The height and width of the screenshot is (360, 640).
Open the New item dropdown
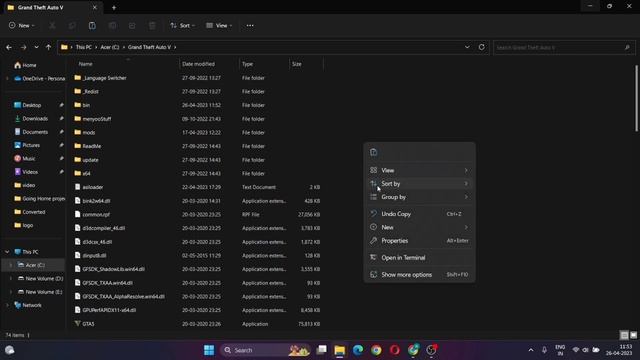[x=22, y=26]
